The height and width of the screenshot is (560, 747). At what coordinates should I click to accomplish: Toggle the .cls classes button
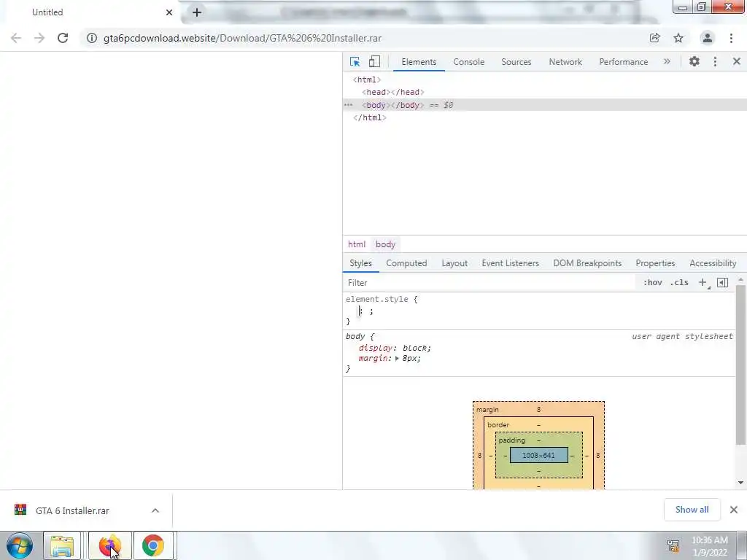[x=679, y=282]
